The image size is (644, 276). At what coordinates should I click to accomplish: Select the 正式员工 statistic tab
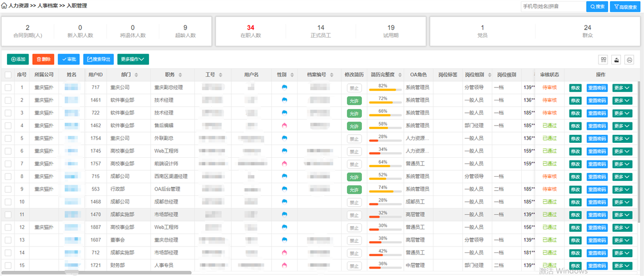(321, 31)
